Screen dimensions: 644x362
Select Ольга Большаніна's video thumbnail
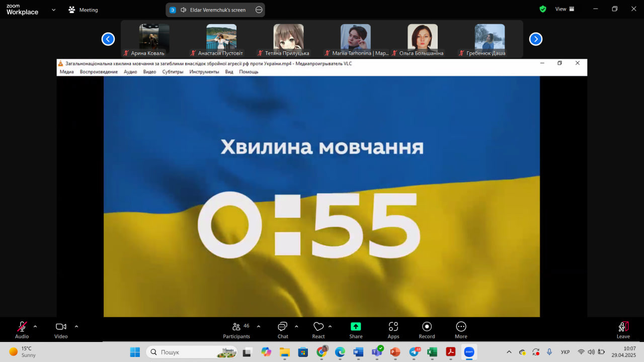(x=423, y=40)
